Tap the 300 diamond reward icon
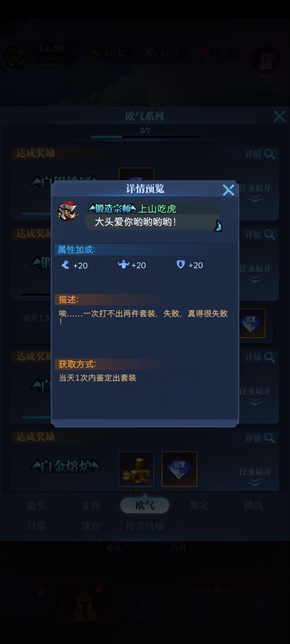This screenshot has height=644, width=290. [x=252, y=323]
